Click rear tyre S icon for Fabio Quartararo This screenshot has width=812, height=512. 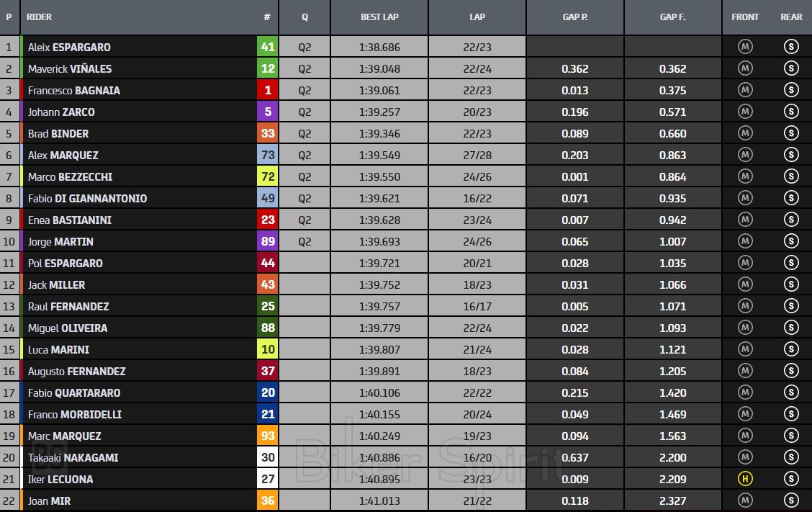(791, 393)
